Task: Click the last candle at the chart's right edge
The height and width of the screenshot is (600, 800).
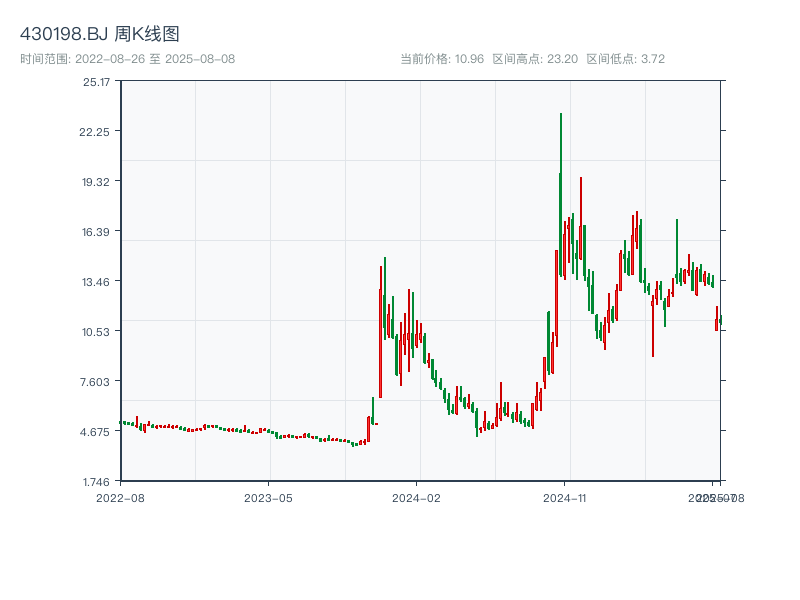Action: click(x=720, y=320)
